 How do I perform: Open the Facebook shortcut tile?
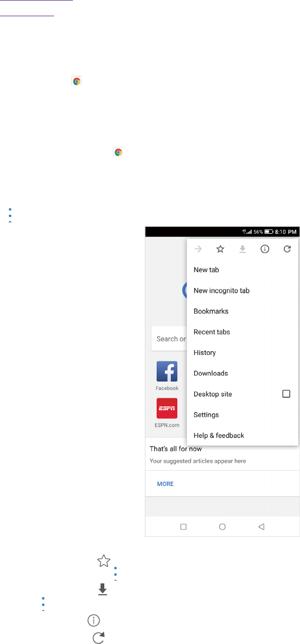(x=167, y=376)
